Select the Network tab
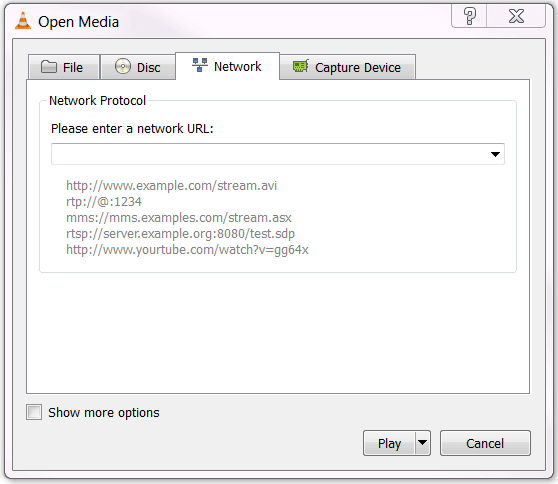This screenshot has width=558, height=484. (x=227, y=66)
